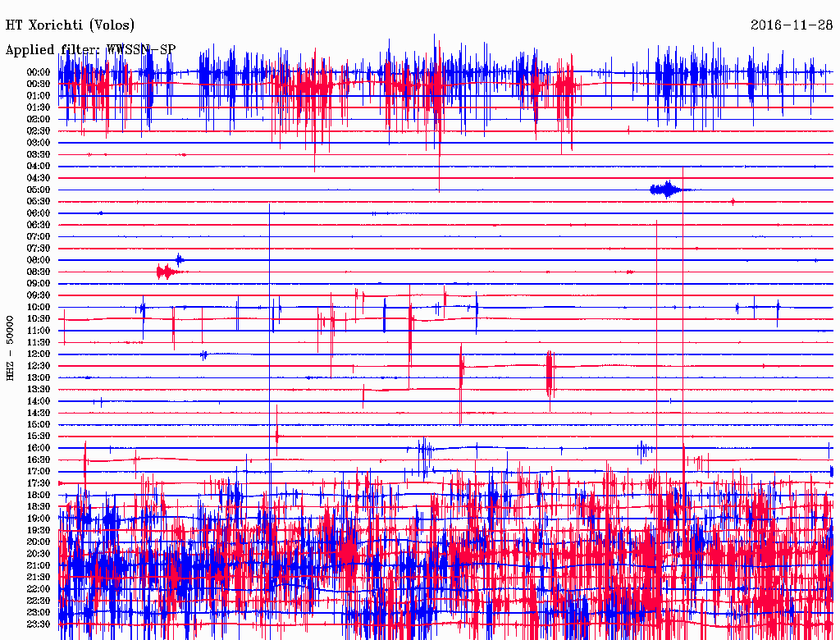Select the 00:00 time row label
840x640 pixels.
(x=39, y=72)
